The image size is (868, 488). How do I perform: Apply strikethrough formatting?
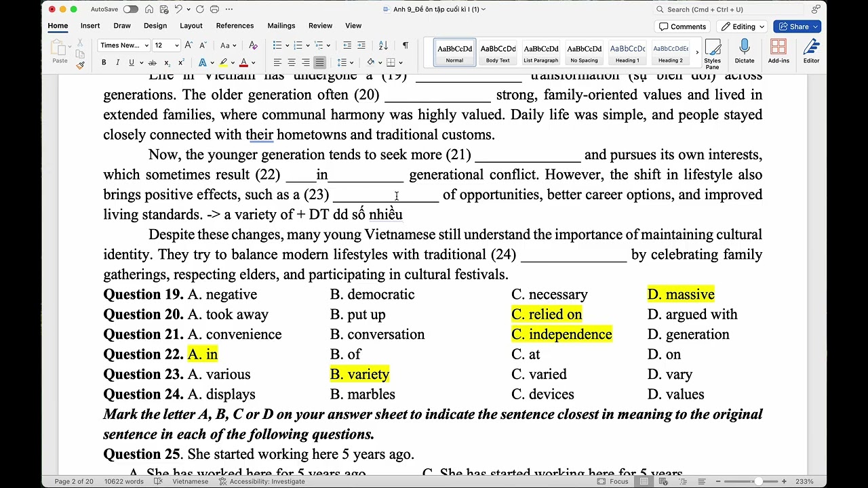pos(152,63)
